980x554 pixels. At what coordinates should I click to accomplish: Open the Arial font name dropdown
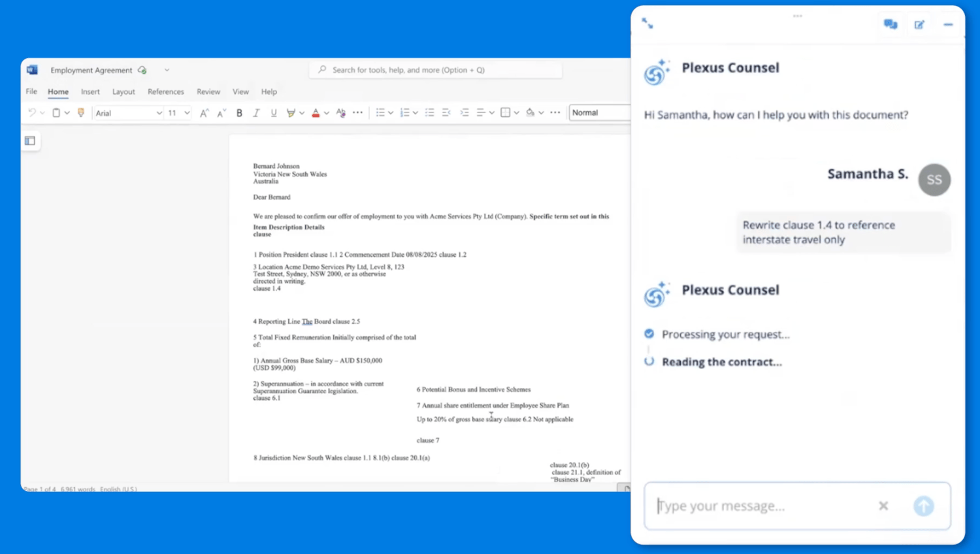pyautogui.click(x=129, y=113)
